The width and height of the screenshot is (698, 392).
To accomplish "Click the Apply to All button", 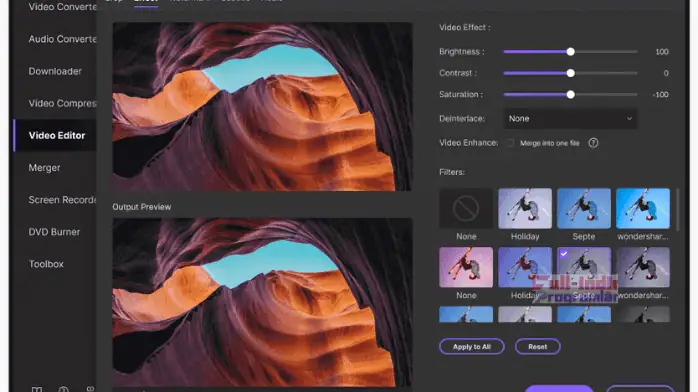I will (x=472, y=347).
